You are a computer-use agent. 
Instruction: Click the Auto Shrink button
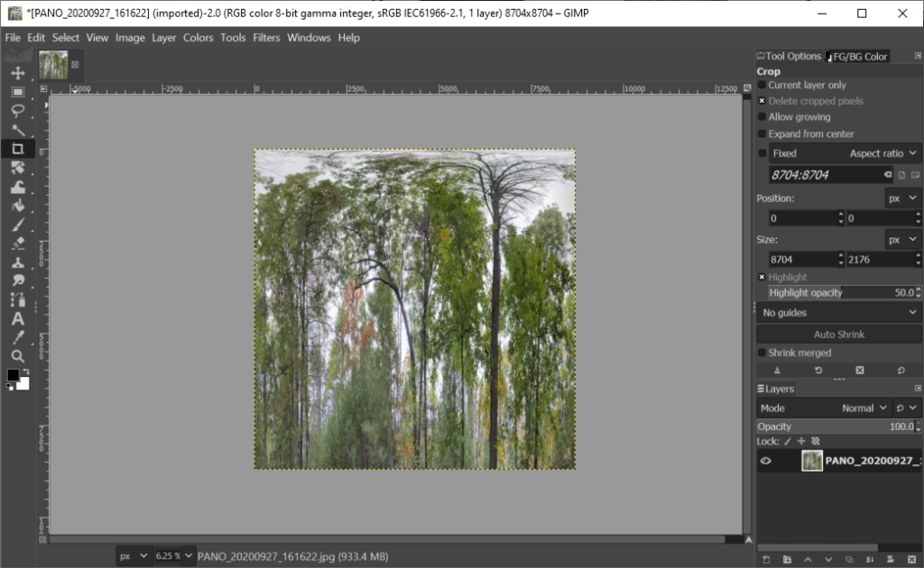838,334
